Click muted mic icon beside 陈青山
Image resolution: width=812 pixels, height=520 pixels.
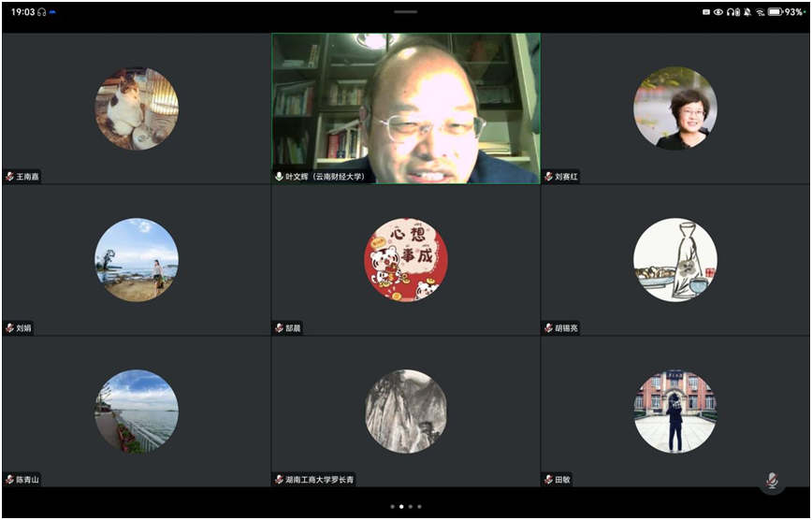9,480
